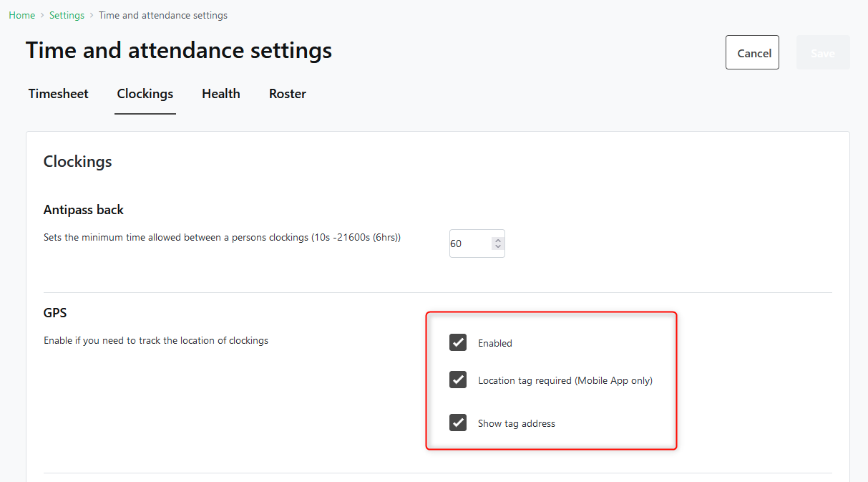The height and width of the screenshot is (482, 868).
Task: Click the GPS section heading
Action: coord(55,312)
